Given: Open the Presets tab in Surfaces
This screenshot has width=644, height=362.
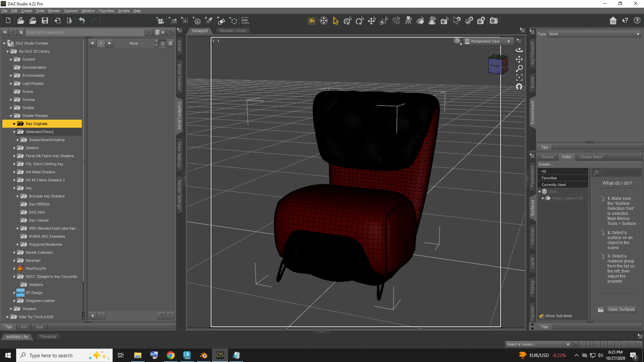Looking at the screenshot, I should pyautogui.click(x=547, y=157).
